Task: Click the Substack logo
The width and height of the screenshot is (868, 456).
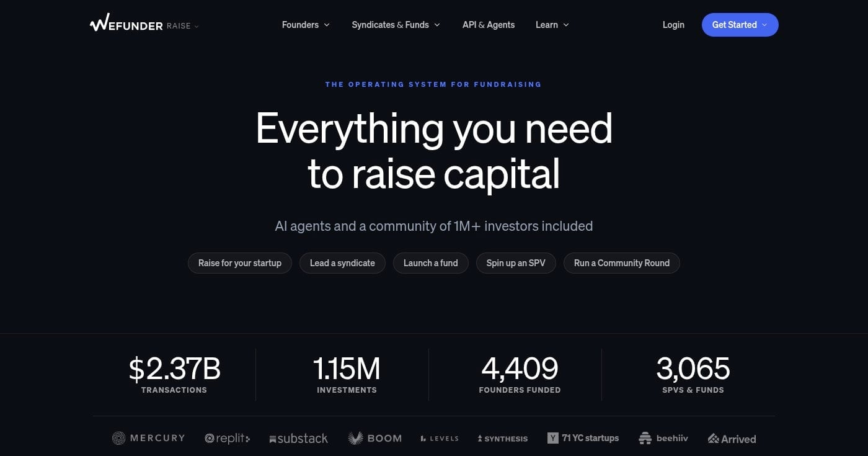Action: (298, 438)
